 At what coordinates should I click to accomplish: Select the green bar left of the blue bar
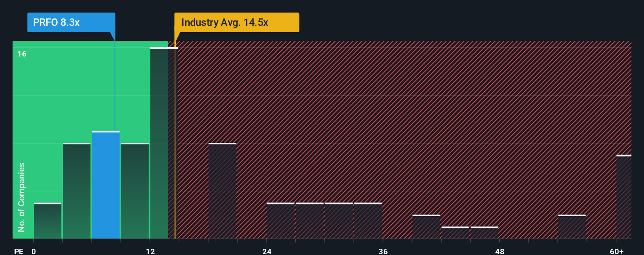[x=77, y=191]
